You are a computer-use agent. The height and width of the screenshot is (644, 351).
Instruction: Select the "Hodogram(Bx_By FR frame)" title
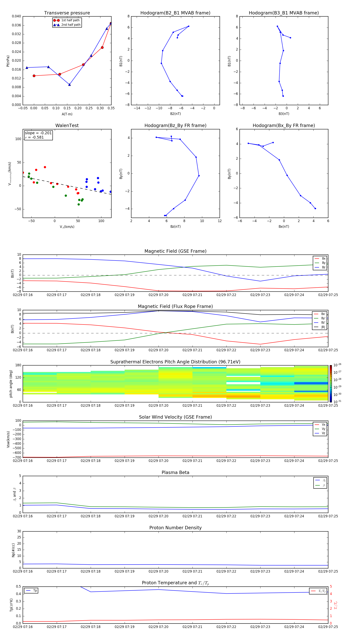coord(284,125)
